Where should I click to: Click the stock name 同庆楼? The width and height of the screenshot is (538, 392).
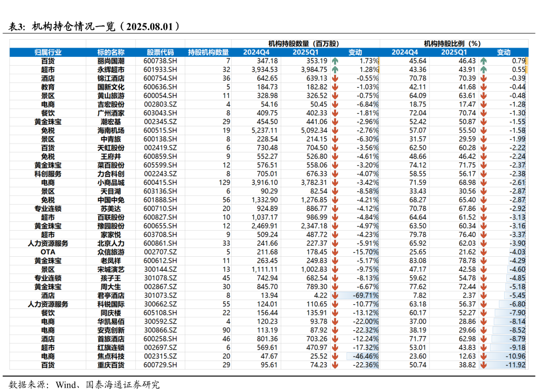click(x=111, y=313)
